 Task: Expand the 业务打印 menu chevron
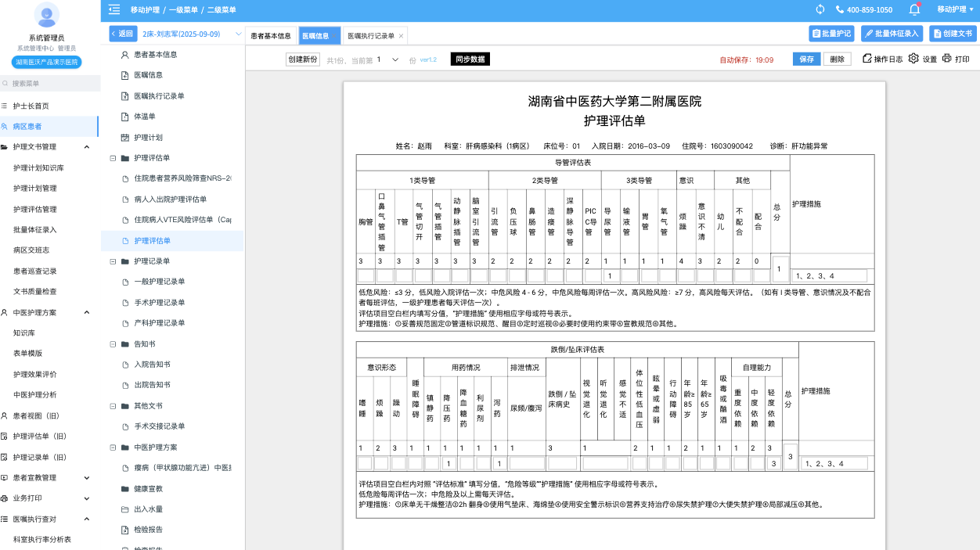(x=87, y=498)
